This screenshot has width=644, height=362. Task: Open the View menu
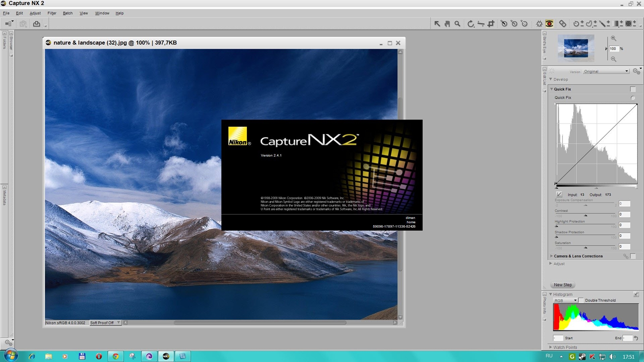click(84, 13)
